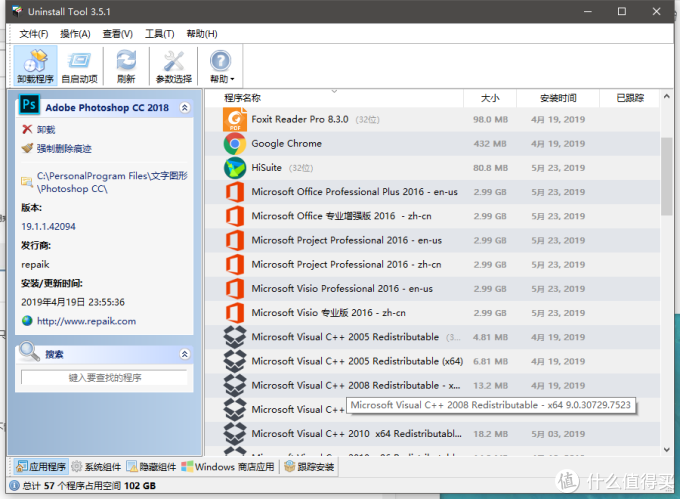Click the Photoshop Ps icon in sidebar
Image resolution: width=680 pixels, height=499 pixels.
(x=29, y=104)
